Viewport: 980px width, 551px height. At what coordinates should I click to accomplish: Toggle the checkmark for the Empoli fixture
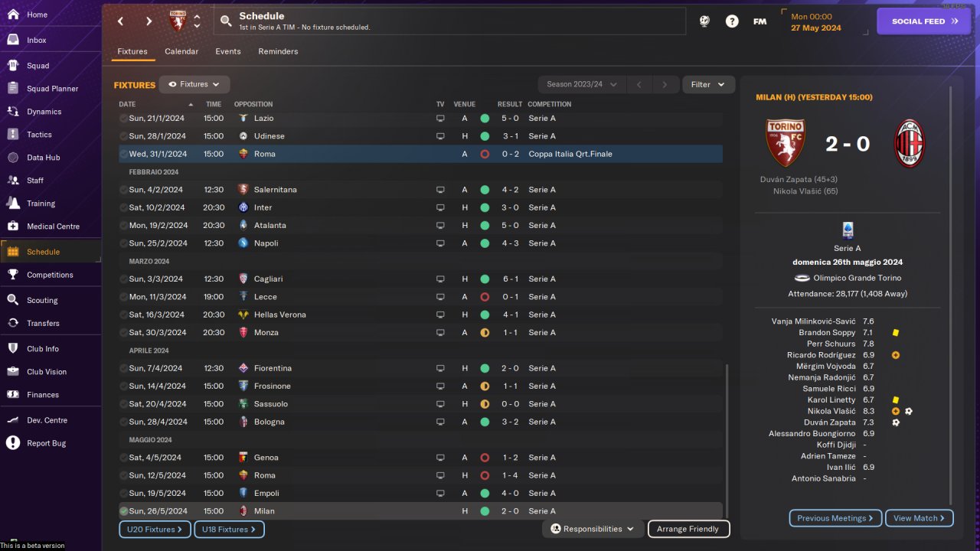123,493
